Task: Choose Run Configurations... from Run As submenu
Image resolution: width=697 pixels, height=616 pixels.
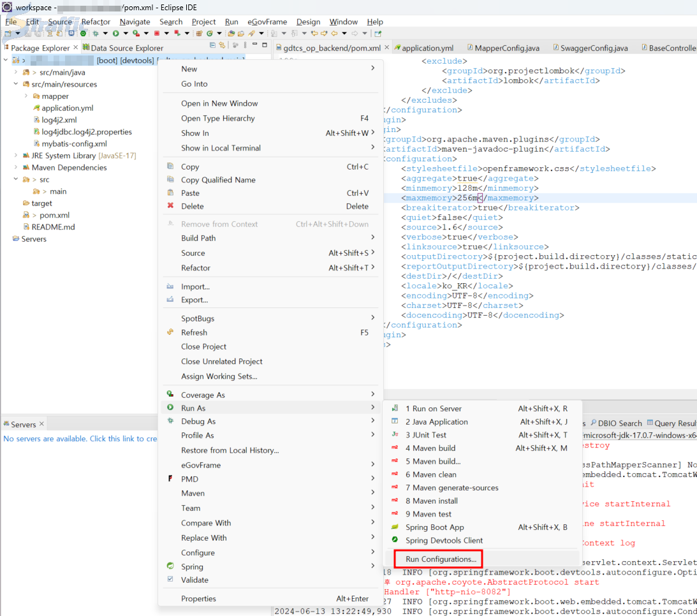Action: 441,559
